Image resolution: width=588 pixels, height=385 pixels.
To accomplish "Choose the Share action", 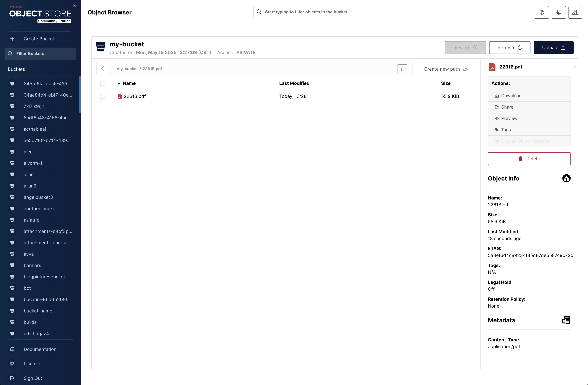I will point(507,107).
